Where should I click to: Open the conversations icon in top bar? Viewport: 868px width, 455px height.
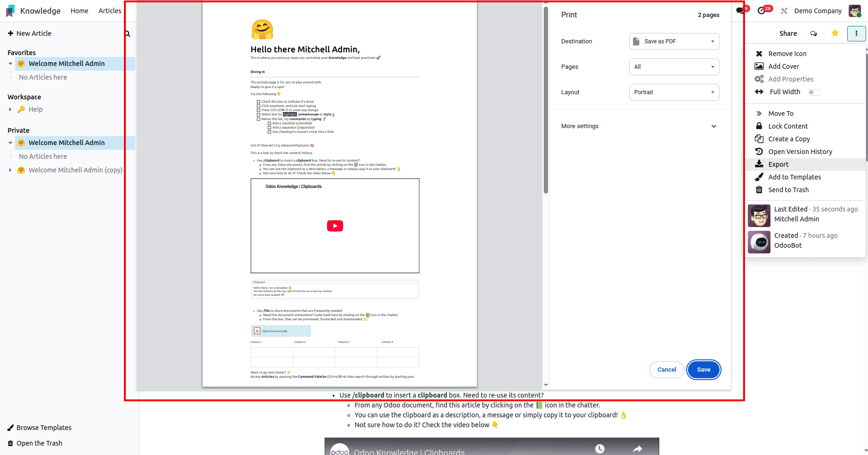pos(740,10)
